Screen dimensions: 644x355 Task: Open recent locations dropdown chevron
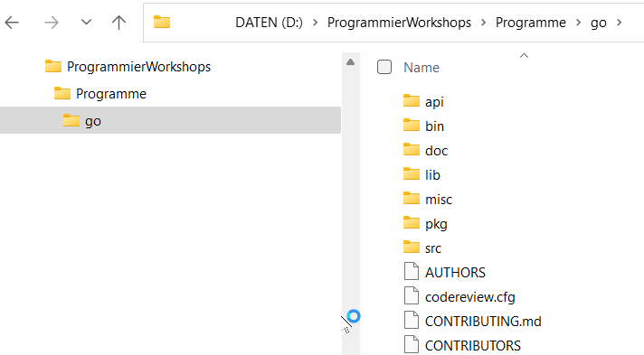tap(86, 23)
